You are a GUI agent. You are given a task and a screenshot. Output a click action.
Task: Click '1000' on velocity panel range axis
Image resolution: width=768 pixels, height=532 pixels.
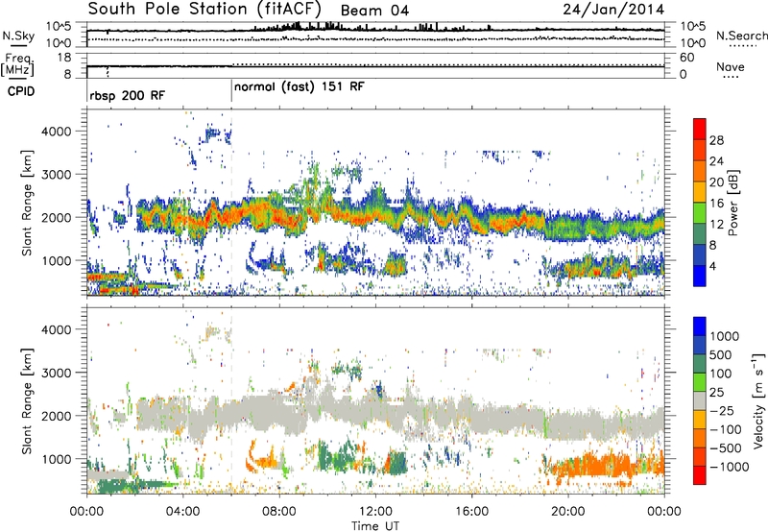click(57, 459)
